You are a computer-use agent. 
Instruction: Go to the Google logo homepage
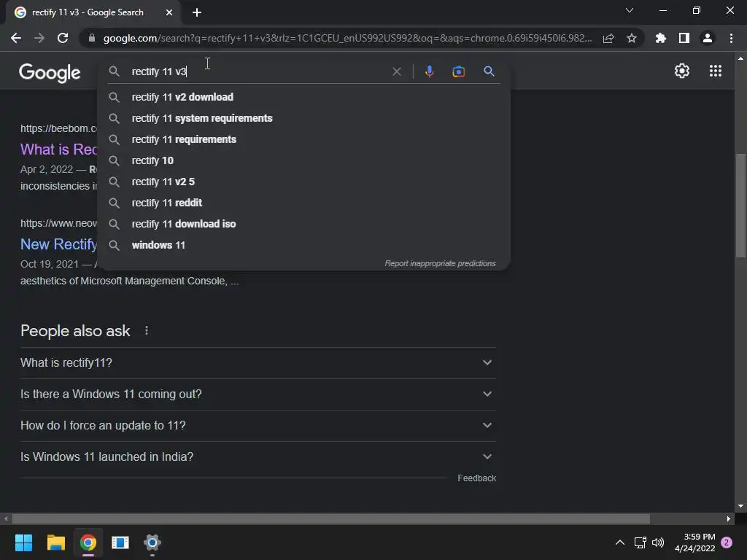50,72
